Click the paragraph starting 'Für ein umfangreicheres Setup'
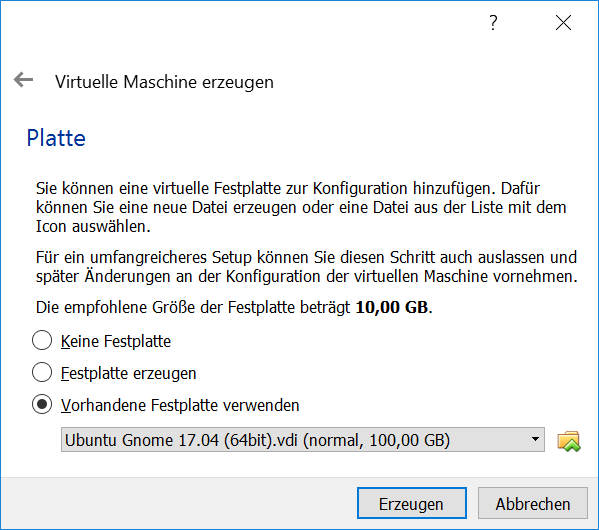This screenshot has width=599, height=530. [x=306, y=267]
